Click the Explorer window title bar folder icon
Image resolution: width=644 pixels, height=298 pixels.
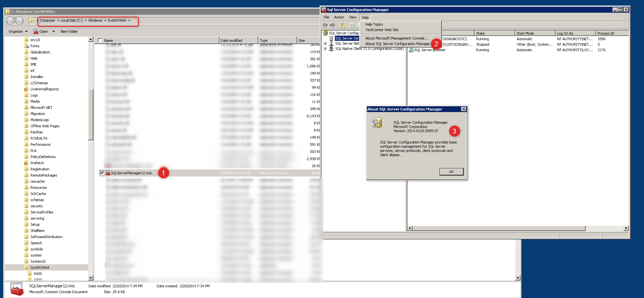pos(7,12)
